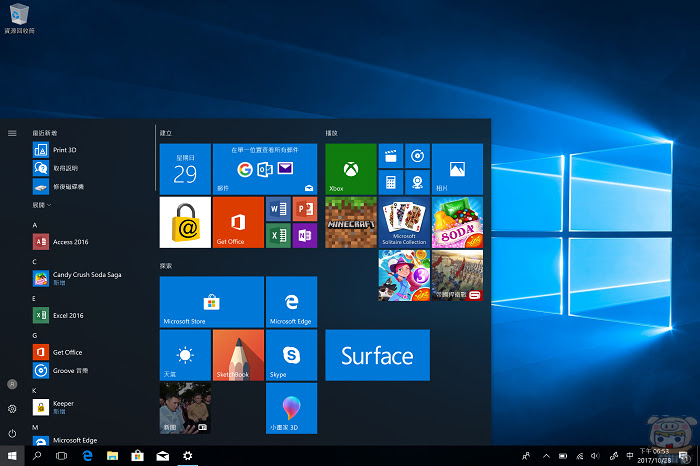Expand the recently added list

pyautogui.click(x=42, y=205)
